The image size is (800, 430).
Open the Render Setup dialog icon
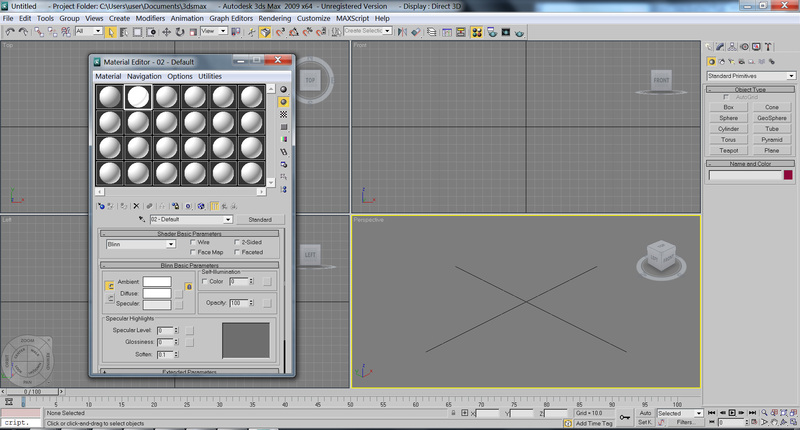tap(492, 32)
